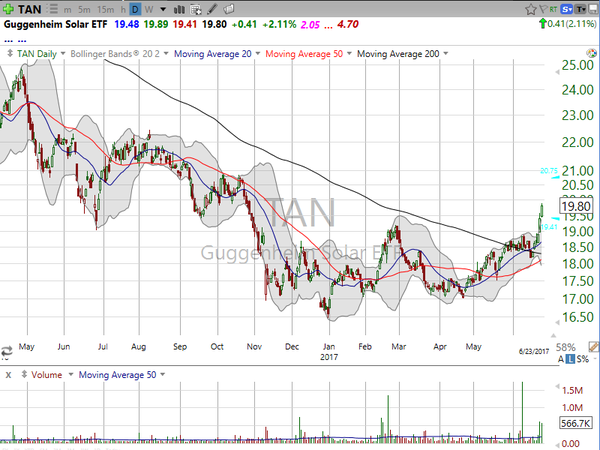Click the +2.11% percent change value
Screen dimensions: 600x450
coord(279,24)
